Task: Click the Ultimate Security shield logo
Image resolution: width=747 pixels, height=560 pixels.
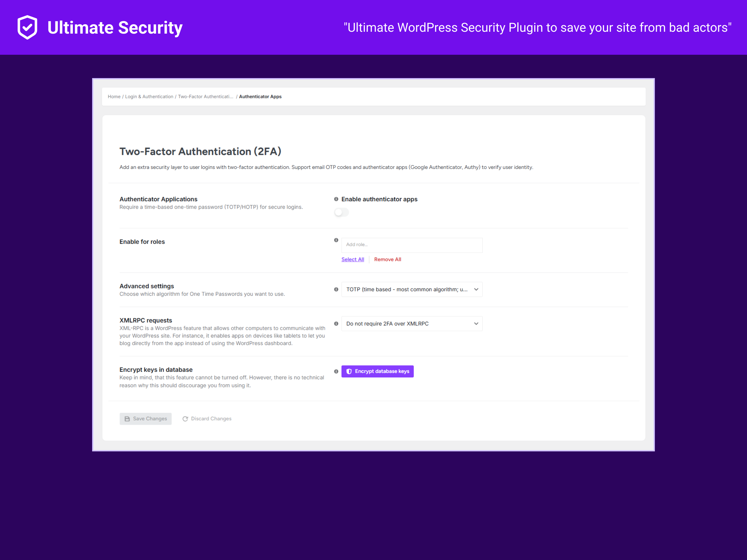Action: click(x=27, y=27)
